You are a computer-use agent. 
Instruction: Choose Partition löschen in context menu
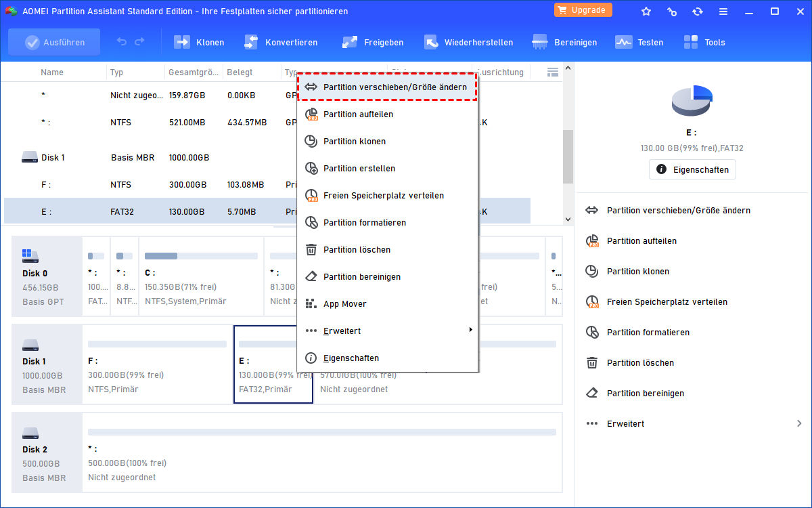388,250
